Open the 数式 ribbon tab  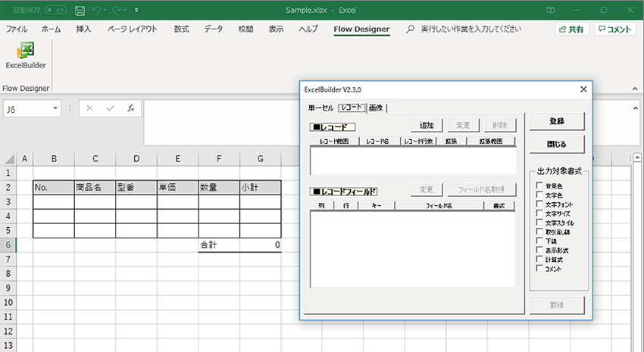181,29
